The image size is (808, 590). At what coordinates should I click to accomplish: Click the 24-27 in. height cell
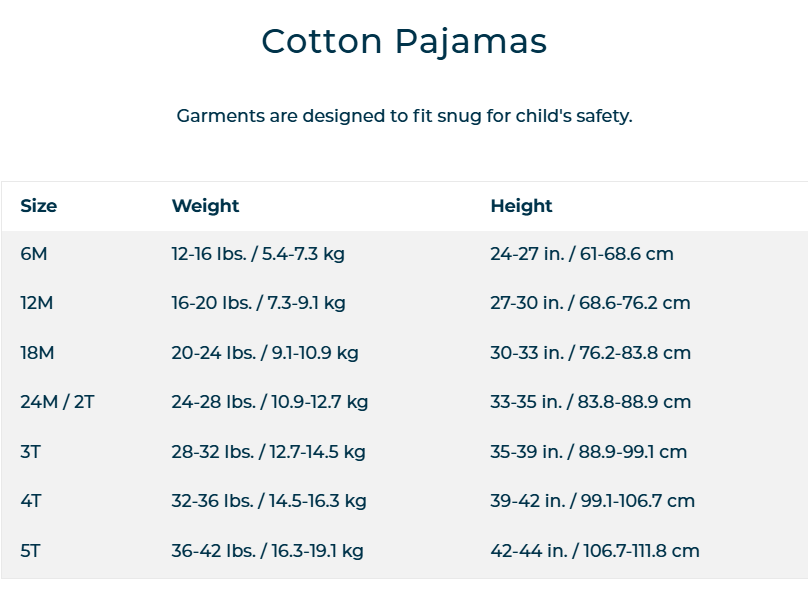[x=582, y=254]
